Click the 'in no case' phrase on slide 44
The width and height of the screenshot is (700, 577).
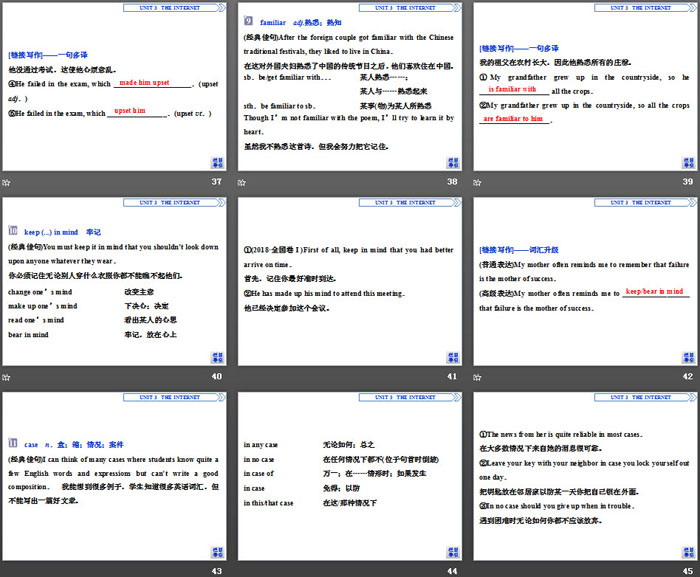(258, 459)
